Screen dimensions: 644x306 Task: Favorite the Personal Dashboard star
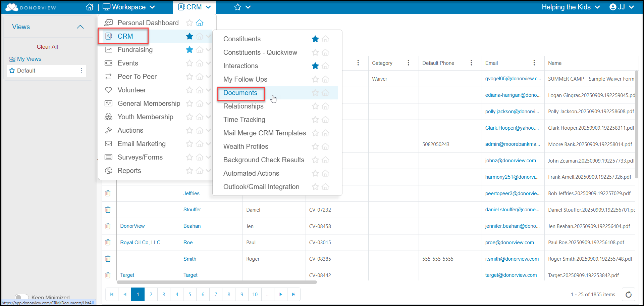coord(190,23)
